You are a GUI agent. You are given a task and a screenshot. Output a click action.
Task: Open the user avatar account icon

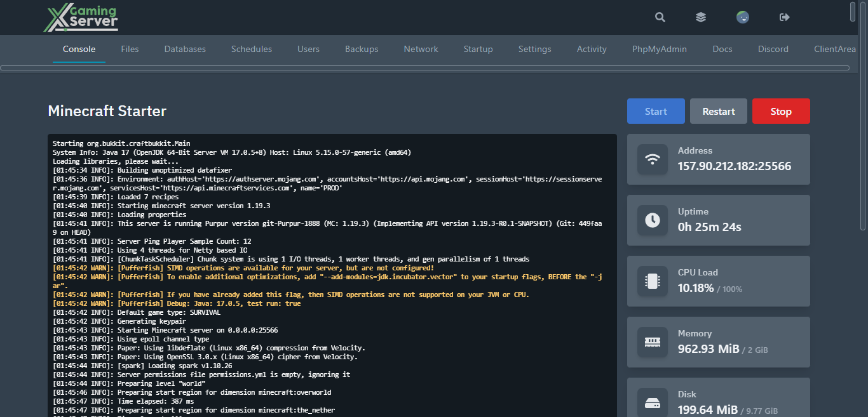pyautogui.click(x=742, y=17)
